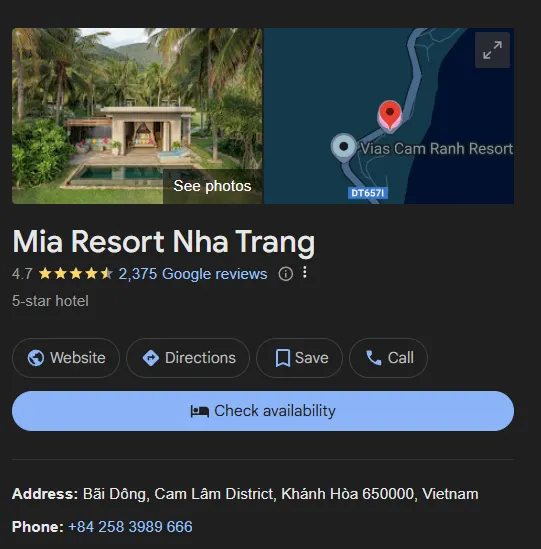541x549 pixels.
Task: Expand the map with the fullscreen arrows icon
Action: tap(492, 50)
